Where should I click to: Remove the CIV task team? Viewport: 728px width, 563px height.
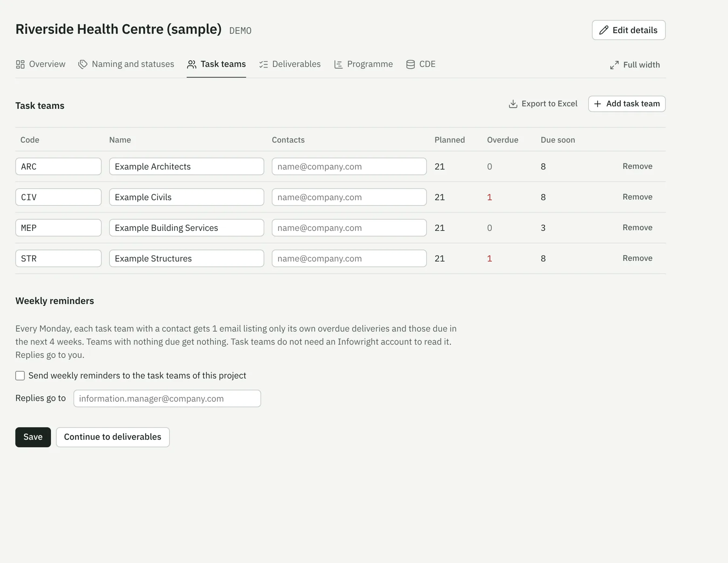(x=637, y=197)
